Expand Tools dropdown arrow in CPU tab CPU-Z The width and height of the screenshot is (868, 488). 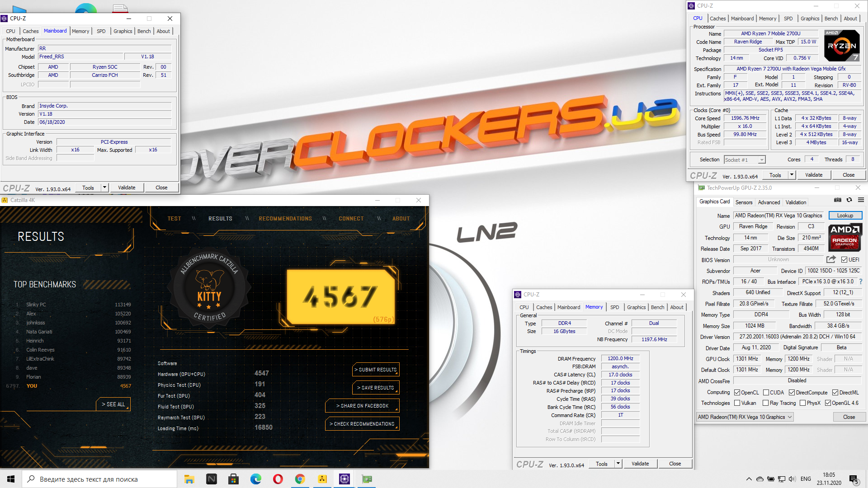(792, 175)
